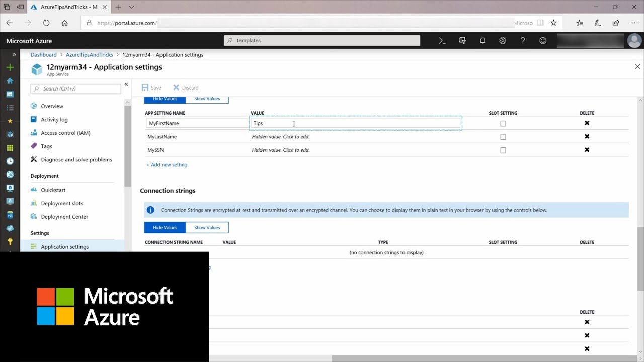Tick slot setting checkbox for MySSN
Viewport: 644px width, 362px height.
(503, 150)
